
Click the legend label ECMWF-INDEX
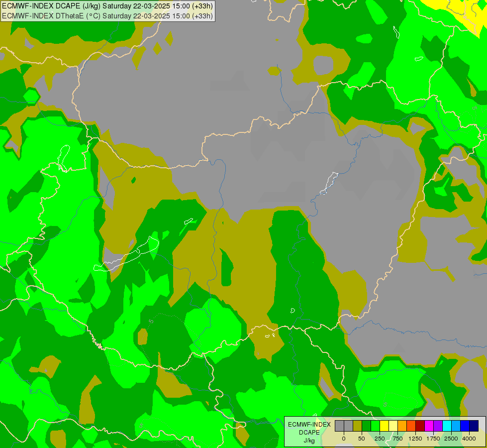[x=309, y=425]
